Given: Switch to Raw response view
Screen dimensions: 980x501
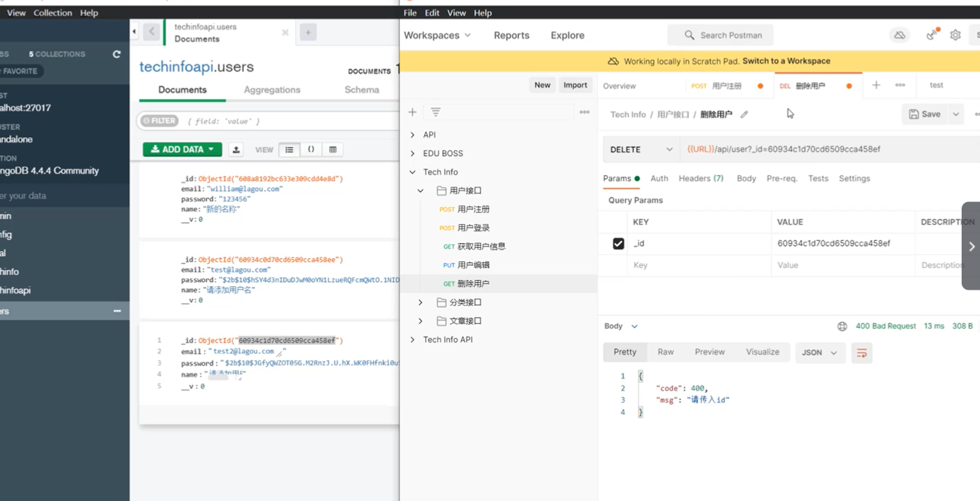Looking at the screenshot, I should (x=666, y=352).
